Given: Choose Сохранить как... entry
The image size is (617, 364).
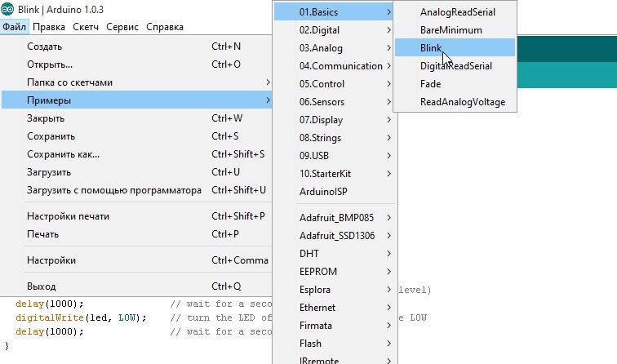Looking at the screenshot, I should pyautogui.click(x=136, y=154).
